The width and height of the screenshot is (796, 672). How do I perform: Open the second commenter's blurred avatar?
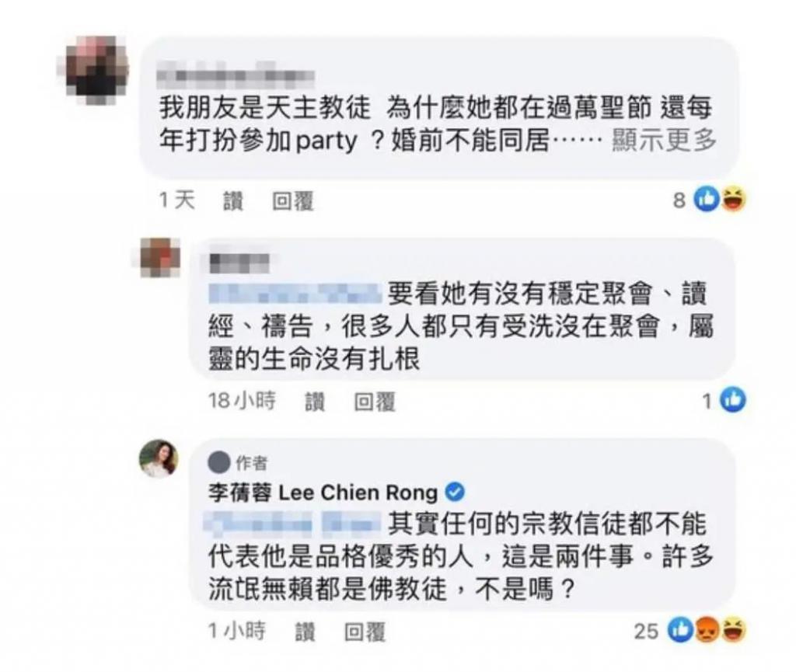coord(160,257)
